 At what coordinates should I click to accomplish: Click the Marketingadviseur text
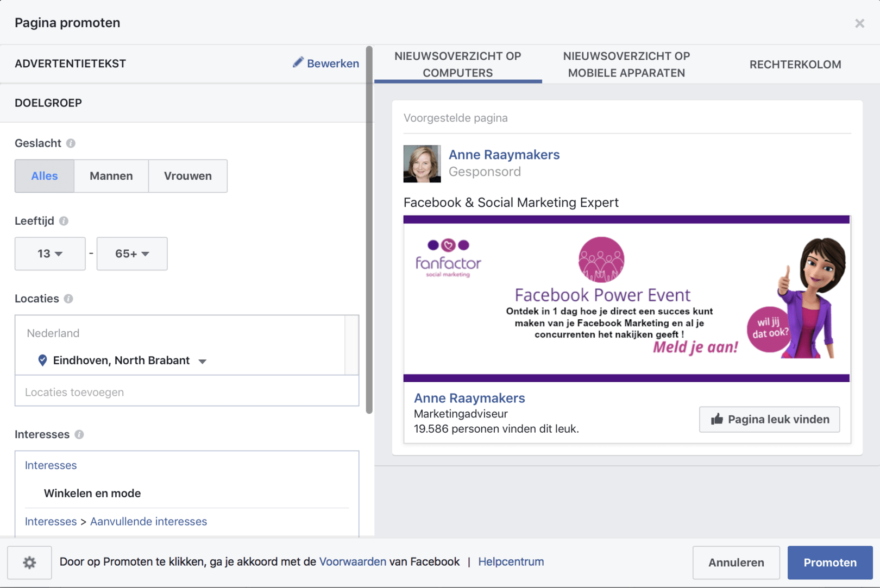pyautogui.click(x=461, y=414)
